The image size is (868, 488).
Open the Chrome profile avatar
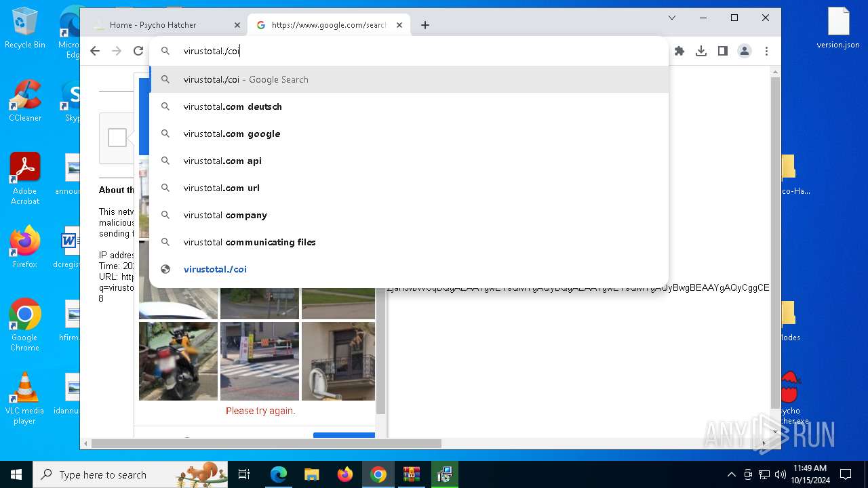click(745, 51)
